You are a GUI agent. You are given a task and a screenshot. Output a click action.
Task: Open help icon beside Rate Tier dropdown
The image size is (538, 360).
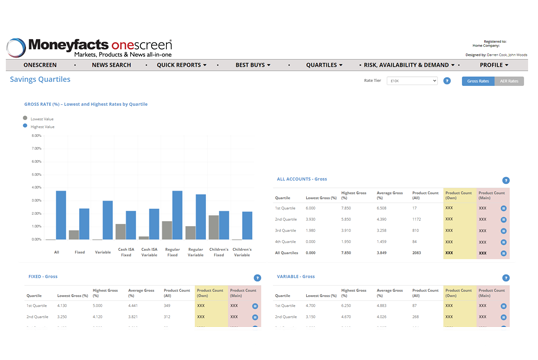(x=447, y=81)
